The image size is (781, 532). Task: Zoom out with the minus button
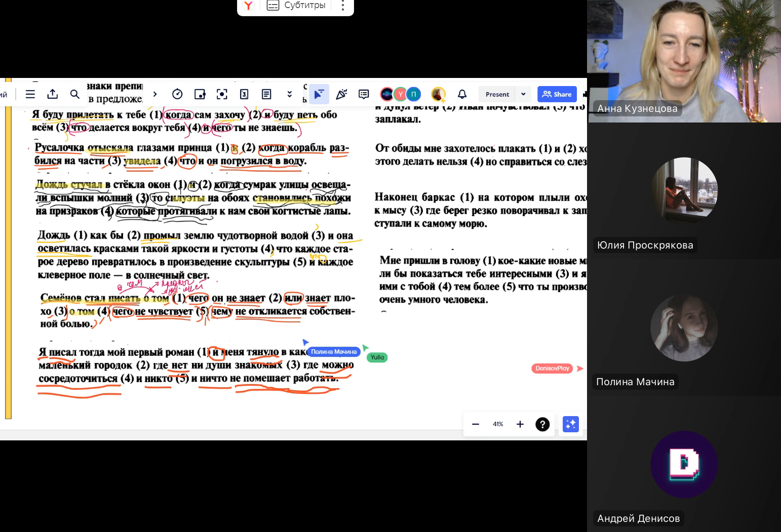475,424
